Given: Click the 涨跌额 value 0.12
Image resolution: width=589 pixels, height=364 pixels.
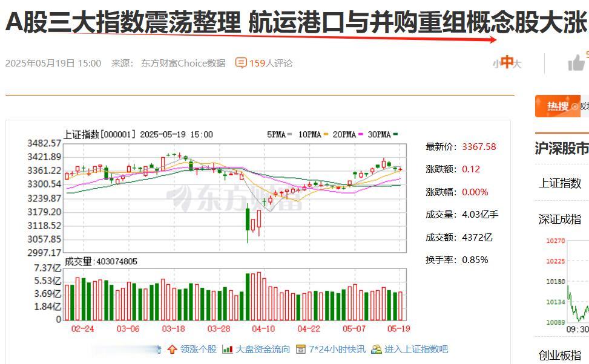Looking at the screenshot, I should coord(471,169).
